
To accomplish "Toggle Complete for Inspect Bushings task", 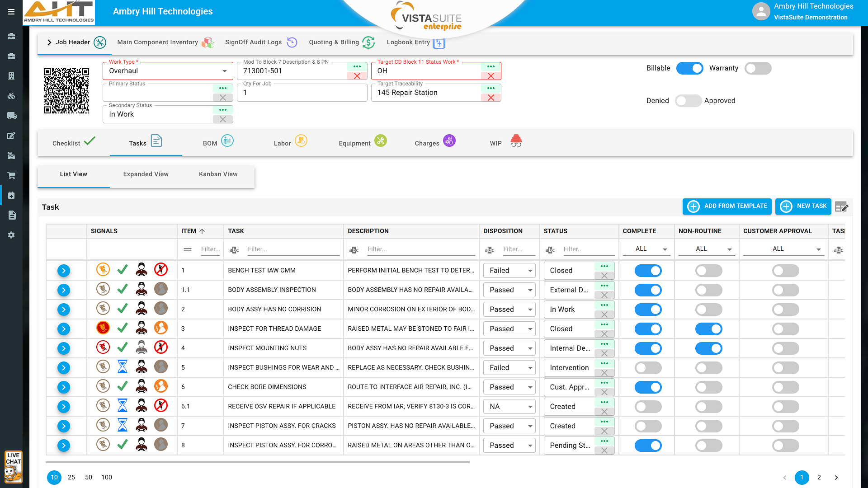I will tap(648, 368).
